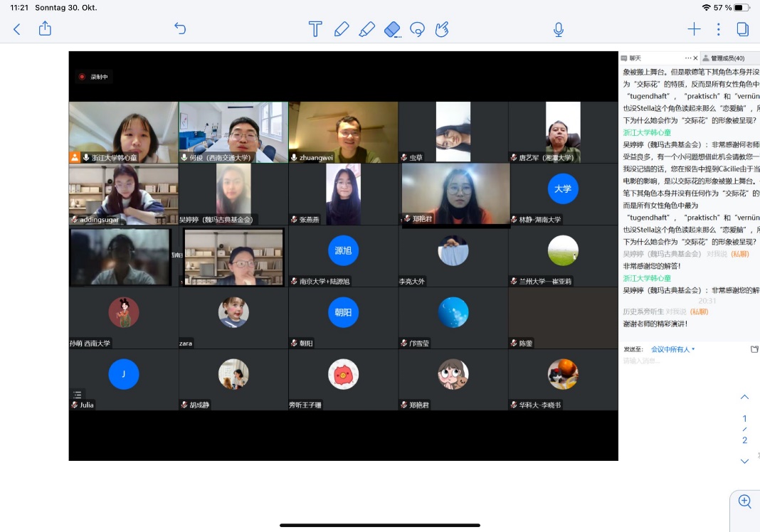Viewport: 760px width, 532px height.
Task: Click avatar of 华科大-李晓书
Action: pos(563,374)
